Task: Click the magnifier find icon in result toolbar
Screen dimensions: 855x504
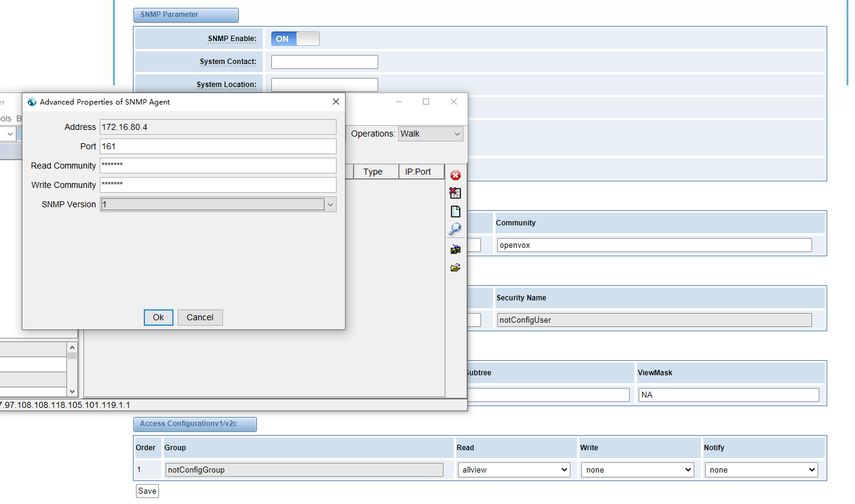Action: [x=455, y=229]
